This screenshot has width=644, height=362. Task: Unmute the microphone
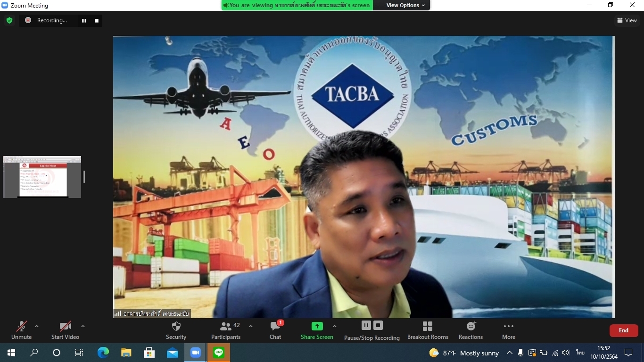click(21, 330)
